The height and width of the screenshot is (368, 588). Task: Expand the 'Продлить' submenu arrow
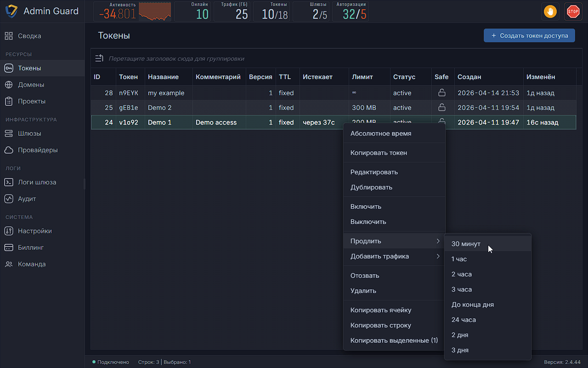click(x=438, y=241)
